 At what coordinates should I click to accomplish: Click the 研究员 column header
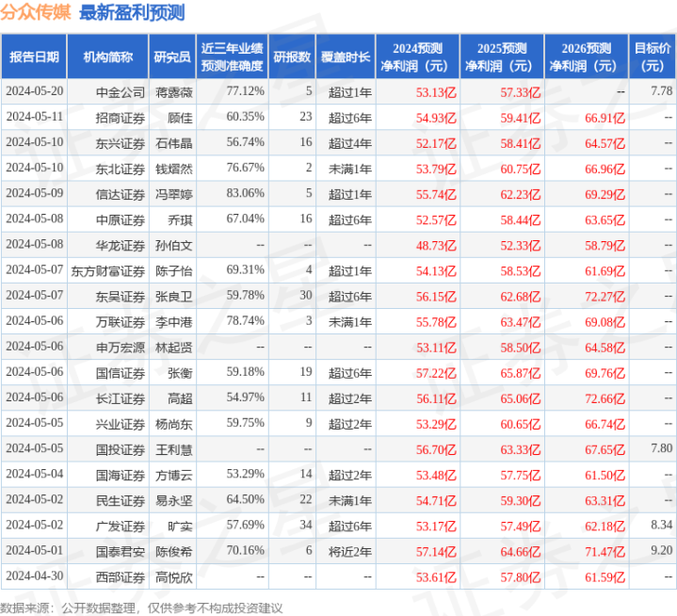point(172,57)
